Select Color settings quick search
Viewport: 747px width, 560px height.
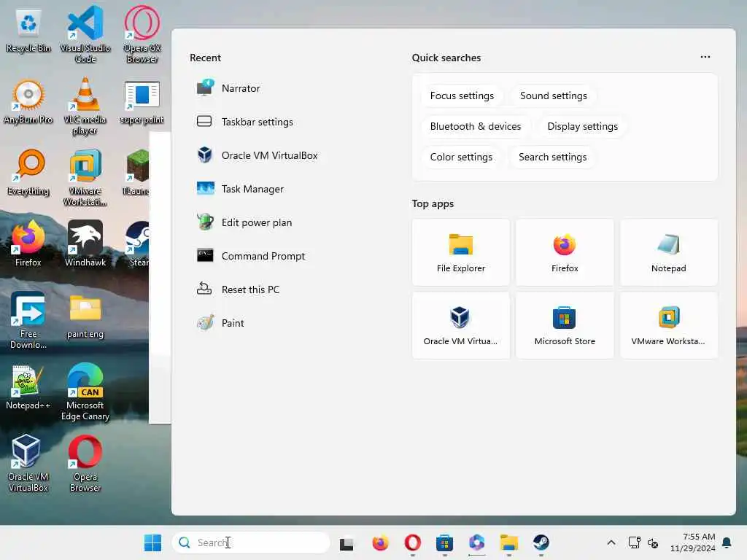[461, 157]
